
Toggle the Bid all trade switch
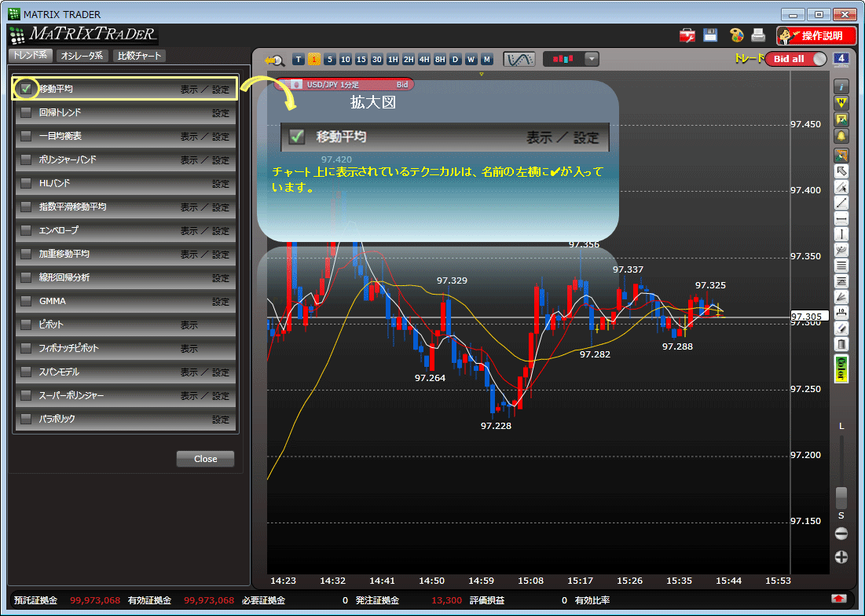pyautogui.click(x=796, y=59)
